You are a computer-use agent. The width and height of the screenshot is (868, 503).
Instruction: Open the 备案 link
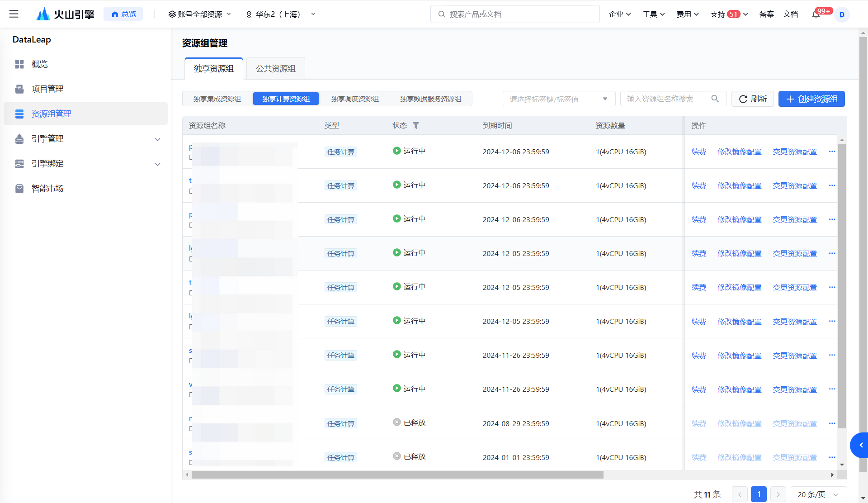tap(767, 14)
